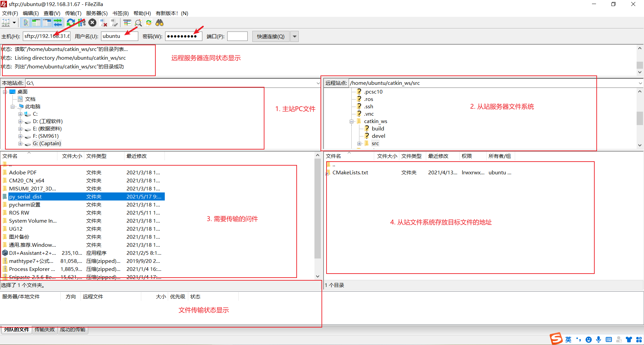Image resolution: width=644 pixels, height=345 pixels.
Task: Click the 快速连接(Q) button
Action: coord(271,36)
